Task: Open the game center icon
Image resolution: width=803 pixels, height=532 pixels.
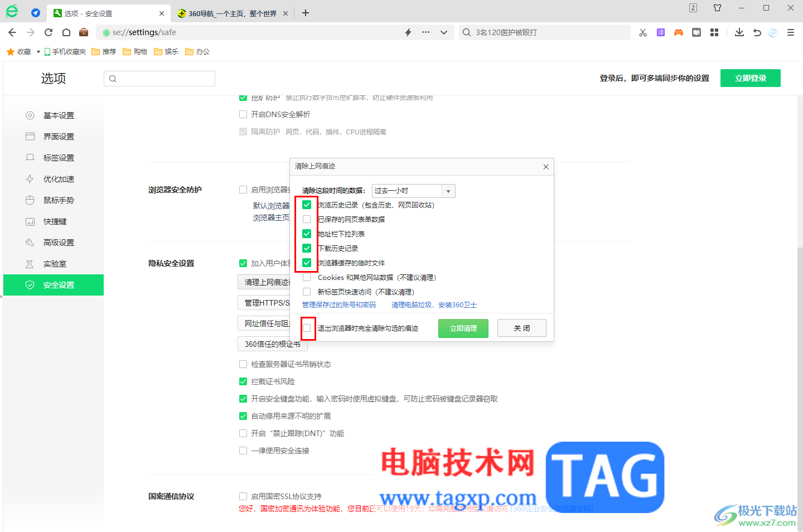Action: [678, 32]
